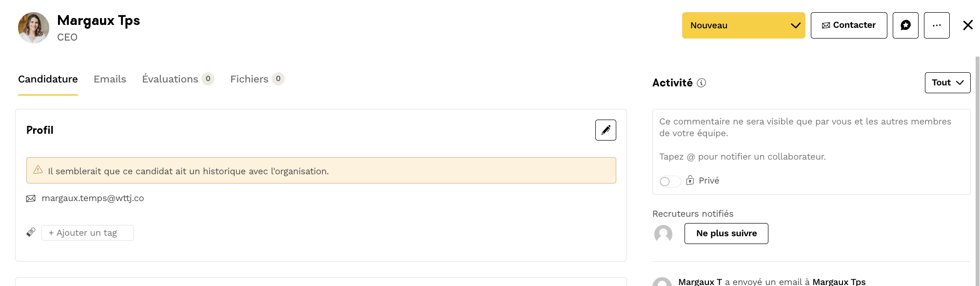Expand the Tout activity filter dropdown
This screenshot has width=980, height=286.
947,82
